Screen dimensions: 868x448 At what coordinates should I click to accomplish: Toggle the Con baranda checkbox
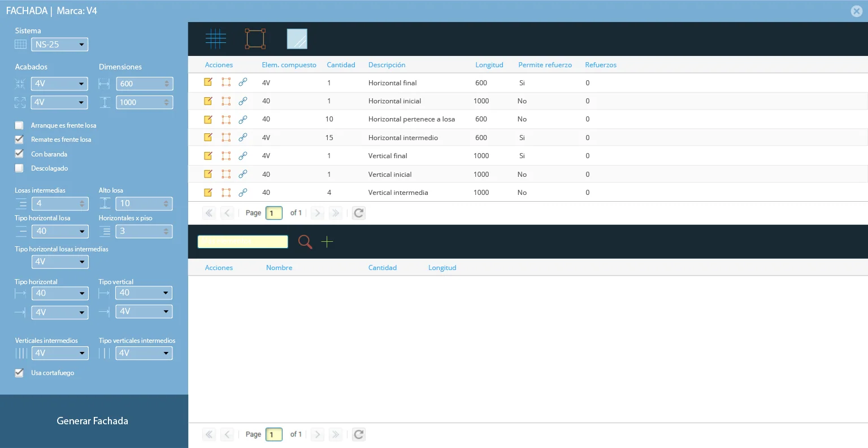19,154
